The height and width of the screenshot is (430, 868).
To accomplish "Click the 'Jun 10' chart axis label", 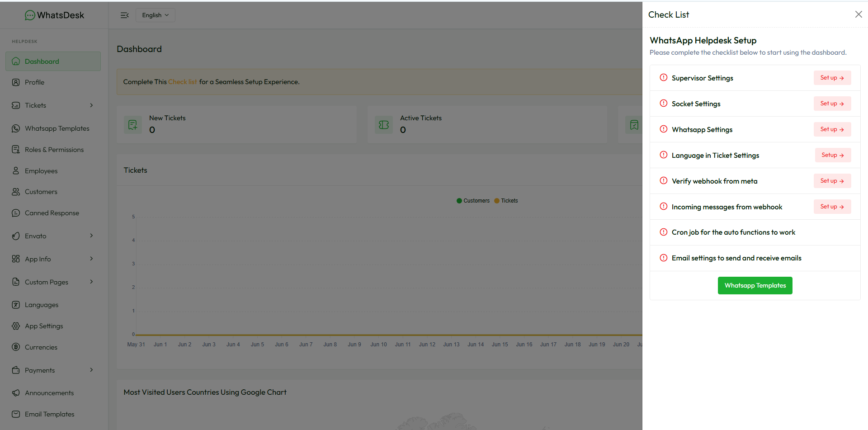I will 378,345.
